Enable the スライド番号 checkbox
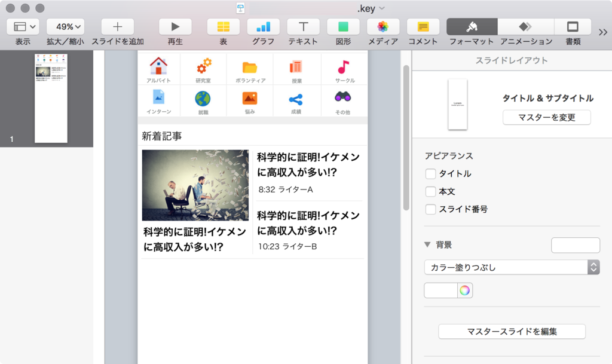The width and height of the screenshot is (612, 364). pyautogui.click(x=430, y=209)
